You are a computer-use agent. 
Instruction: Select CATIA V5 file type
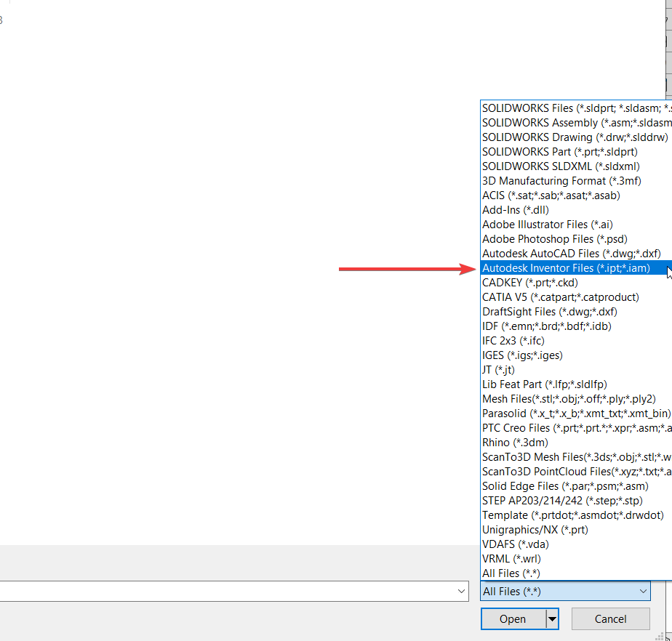click(x=560, y=297)
